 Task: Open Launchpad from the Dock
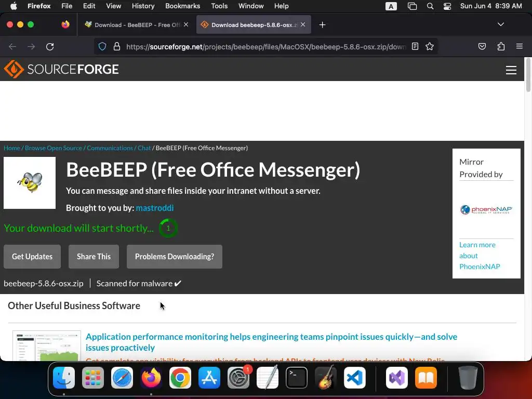[93, 378]
